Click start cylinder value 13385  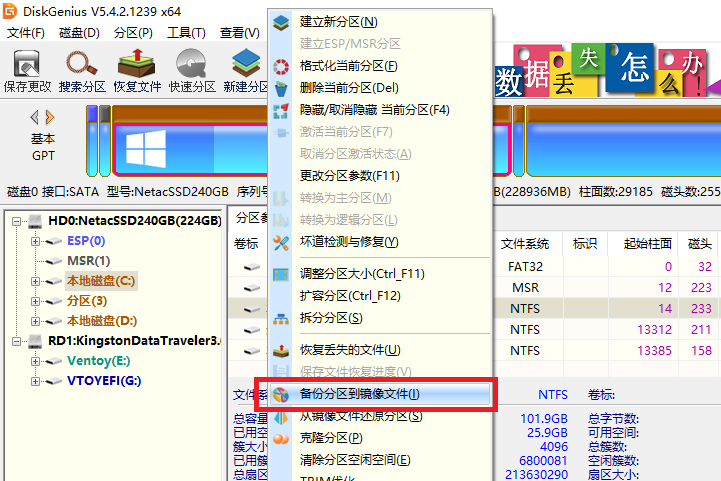click(654, 351)
